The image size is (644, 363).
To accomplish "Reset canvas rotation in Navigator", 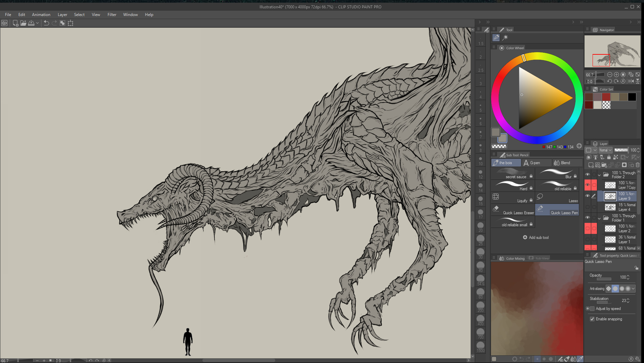I will click(623, 81).
